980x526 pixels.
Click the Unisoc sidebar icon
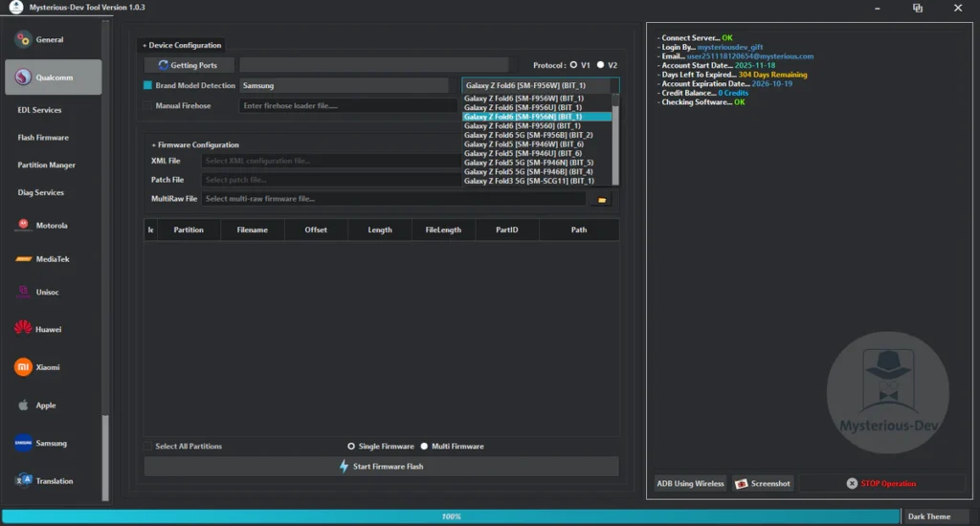[x=23, y=293]
